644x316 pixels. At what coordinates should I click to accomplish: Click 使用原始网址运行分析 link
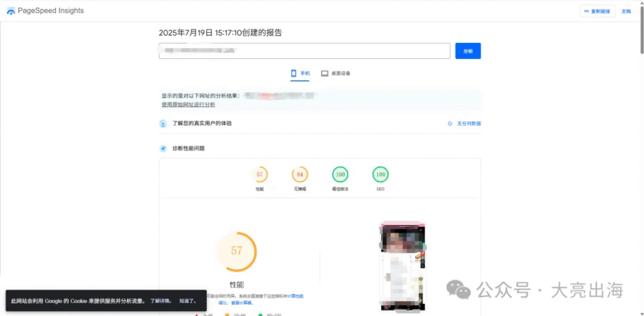(x=188, y=105)
